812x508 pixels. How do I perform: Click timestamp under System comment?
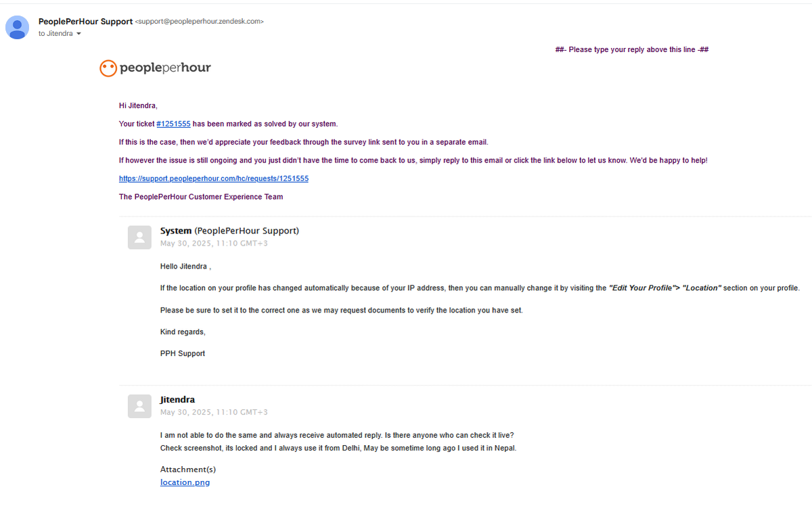tap(214, 244)
